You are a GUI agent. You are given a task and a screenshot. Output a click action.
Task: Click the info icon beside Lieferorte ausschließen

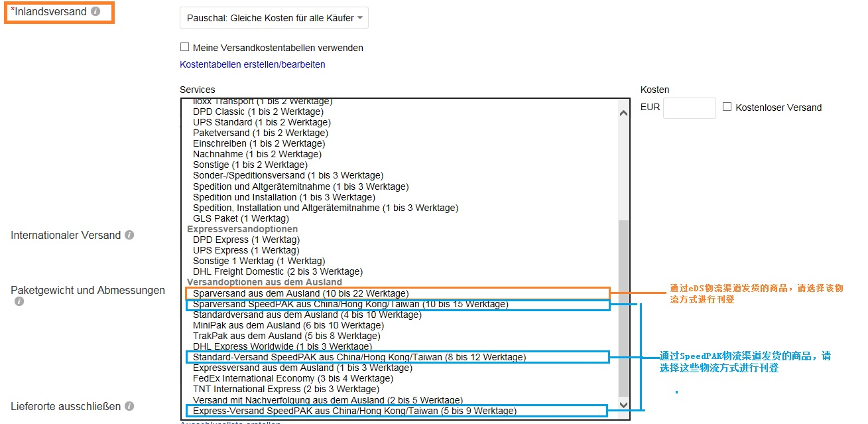pyautogui.click(x=129, y=406)
